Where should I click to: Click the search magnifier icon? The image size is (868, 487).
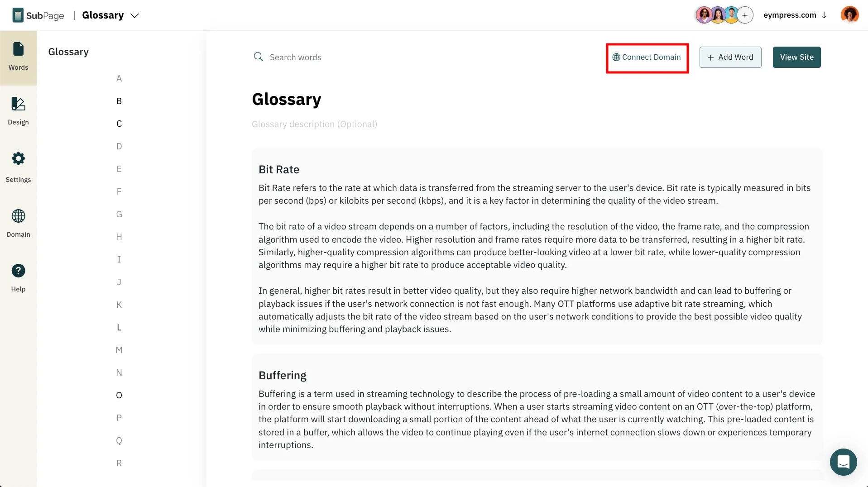pyautogui.click(x=259, y=57)
